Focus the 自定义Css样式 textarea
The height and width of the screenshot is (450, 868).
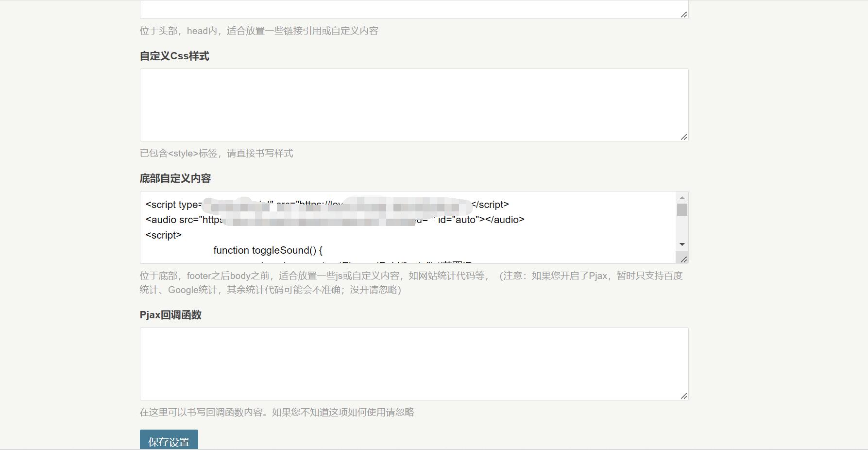coord(414,105)
